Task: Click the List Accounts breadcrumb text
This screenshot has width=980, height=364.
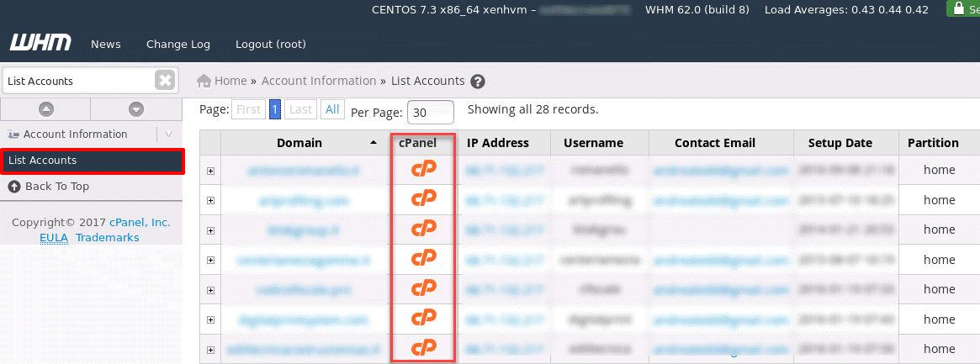Action: [x=428, y=81]
